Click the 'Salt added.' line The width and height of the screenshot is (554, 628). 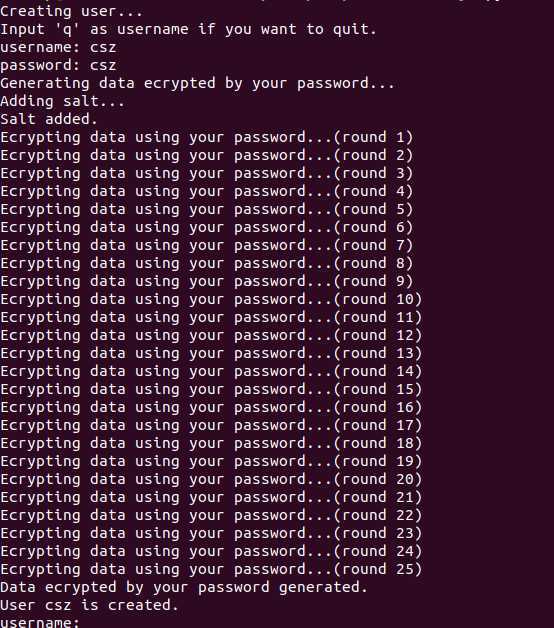click(x=49, y=119)
